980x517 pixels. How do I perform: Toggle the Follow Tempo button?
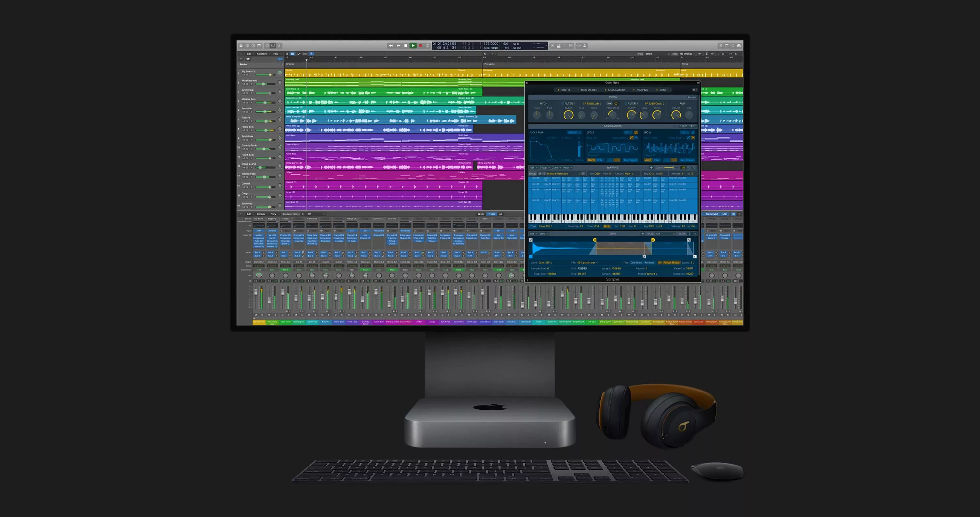[672, 263]
